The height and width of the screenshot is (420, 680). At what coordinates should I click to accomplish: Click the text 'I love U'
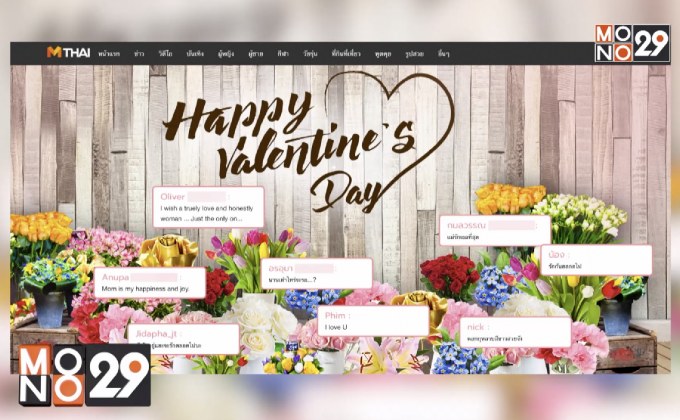click(x=336, y=327)
